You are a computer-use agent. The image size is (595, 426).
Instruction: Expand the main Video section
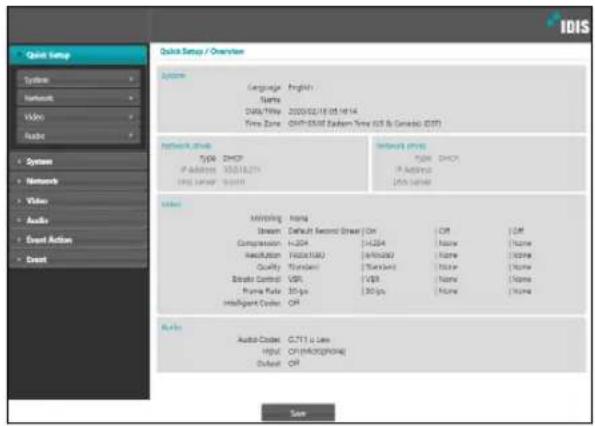tap(78, 201)
